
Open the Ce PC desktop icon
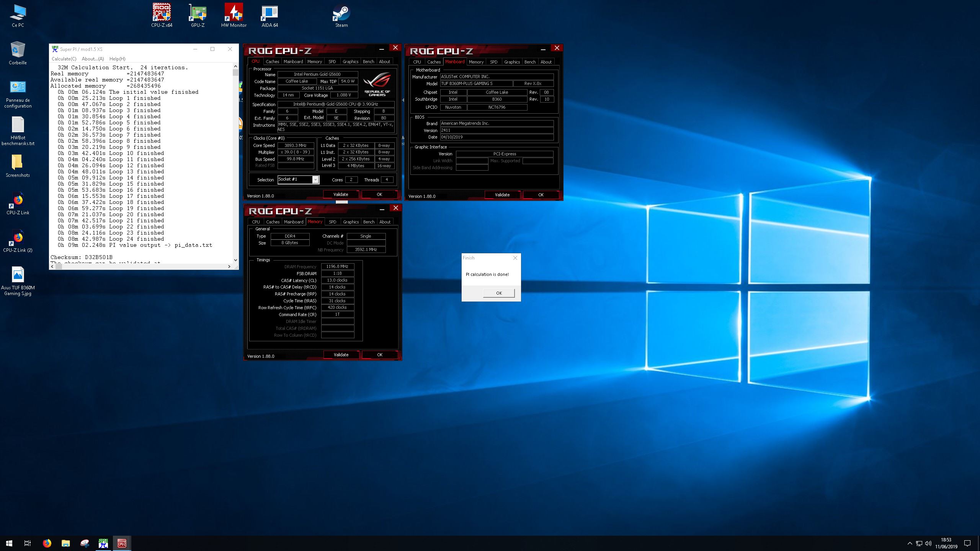[18, 16]
